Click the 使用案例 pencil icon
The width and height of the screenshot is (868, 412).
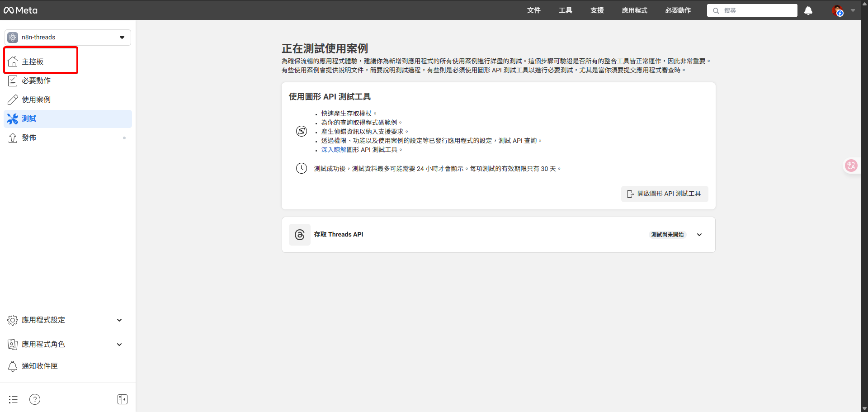tap(13, 99)
